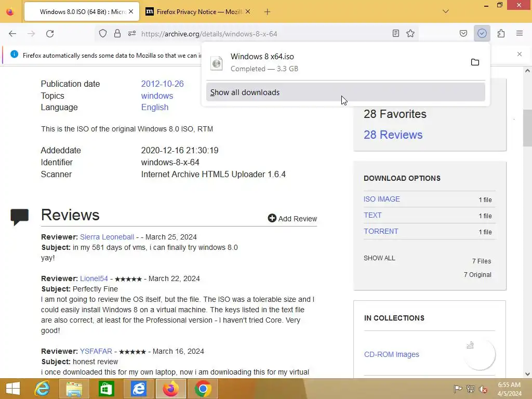
Task: Click the muted volume tray icon
Action: 483,389
